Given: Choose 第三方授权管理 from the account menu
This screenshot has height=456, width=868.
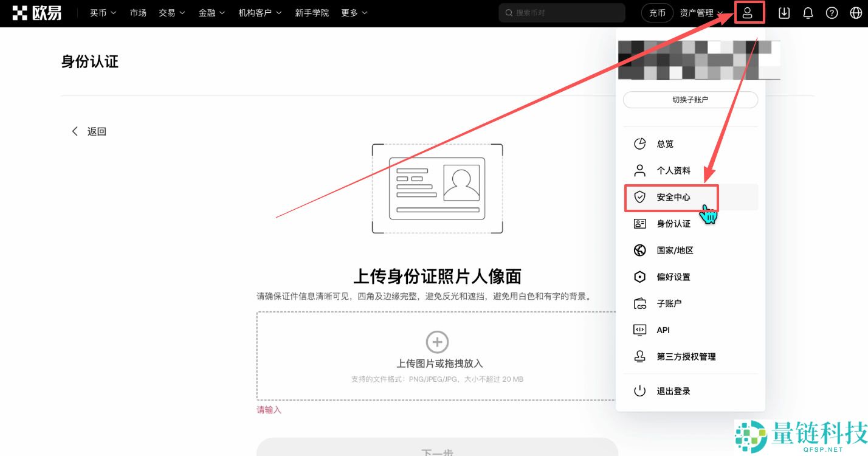Looking at the screenshot, I should click(686, 357).
